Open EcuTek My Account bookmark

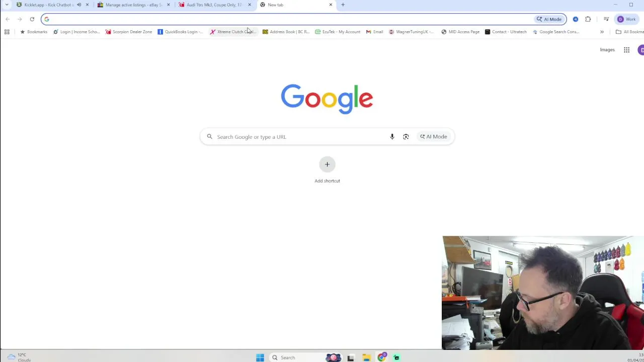pos(338,32)
